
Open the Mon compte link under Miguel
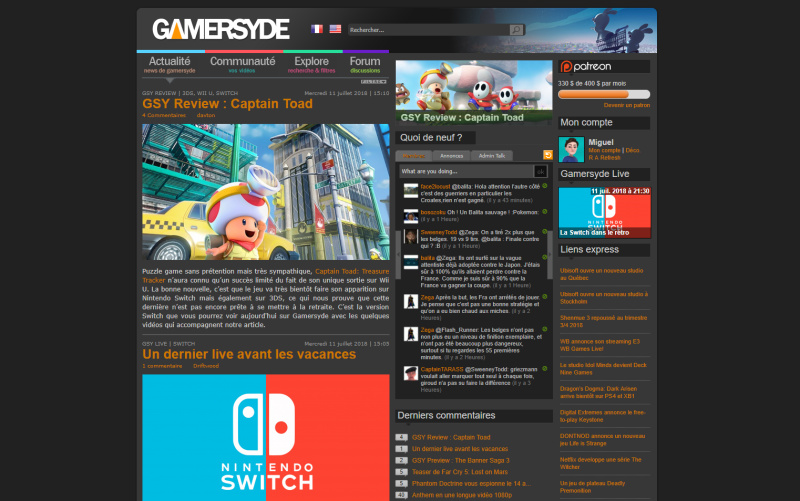coord(604,151)
